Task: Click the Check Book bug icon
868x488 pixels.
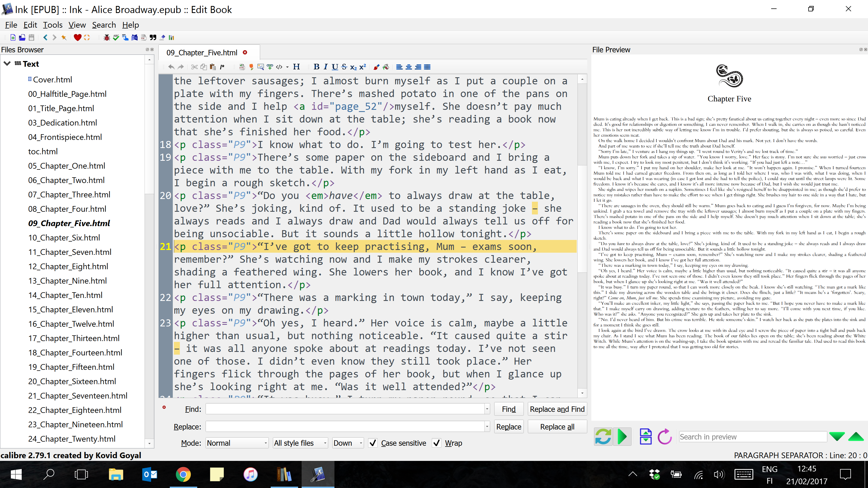Action: click(107, 37)
